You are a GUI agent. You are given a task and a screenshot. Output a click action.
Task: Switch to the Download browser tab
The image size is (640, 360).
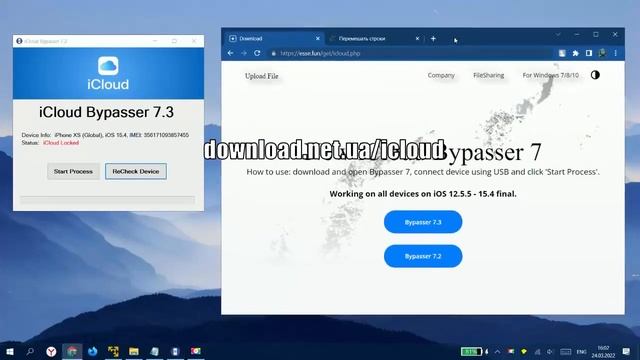[x=273, y=38]
